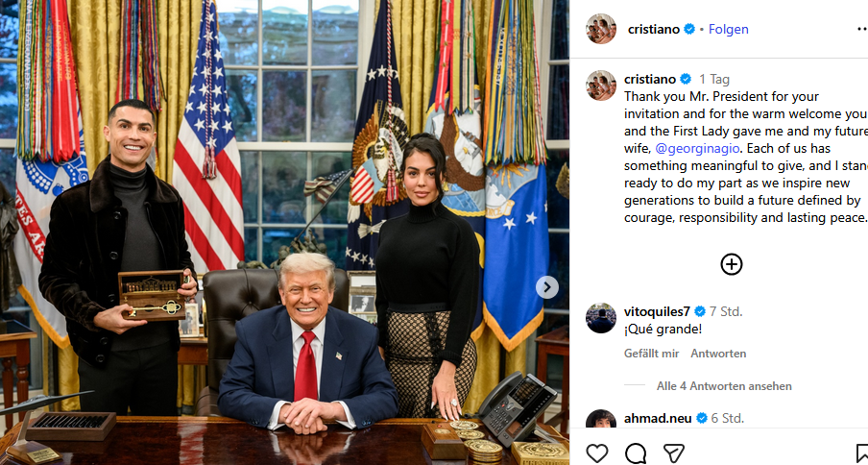This screenshot has width=868, height=465.
Task: Load more comments with the plus circle
Action: click(732, 264)
